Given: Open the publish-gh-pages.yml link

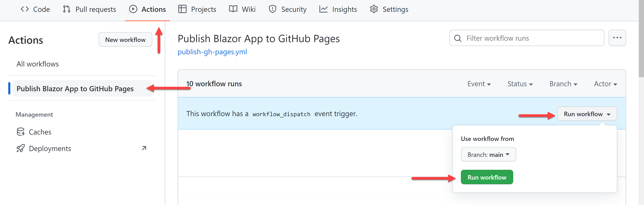Looking at the screenshot, I should click(212, 52).
